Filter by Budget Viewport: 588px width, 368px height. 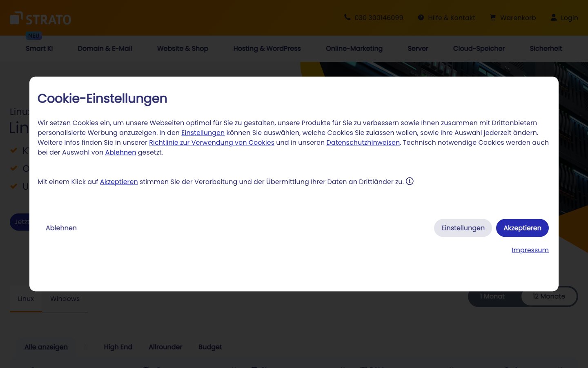click(x=210, y=347)
